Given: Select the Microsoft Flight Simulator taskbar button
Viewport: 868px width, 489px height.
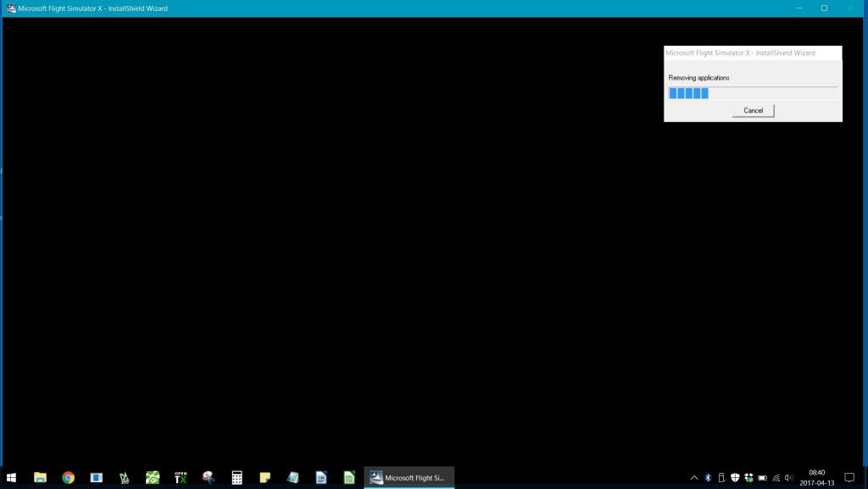Looking at the screenshot, I should tap(409, 477).
